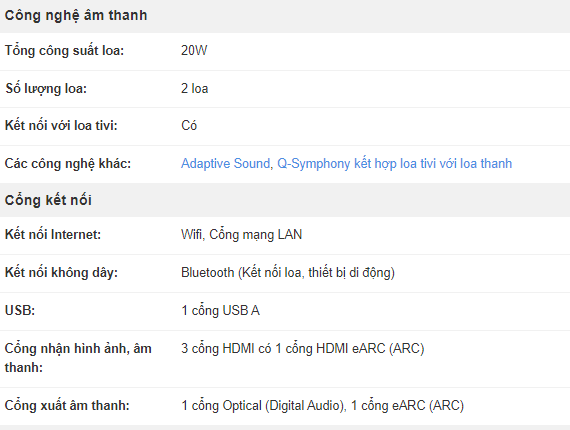
Task: Click the 3 cổng HDMI value text
Action: click(x=302, y=348)
